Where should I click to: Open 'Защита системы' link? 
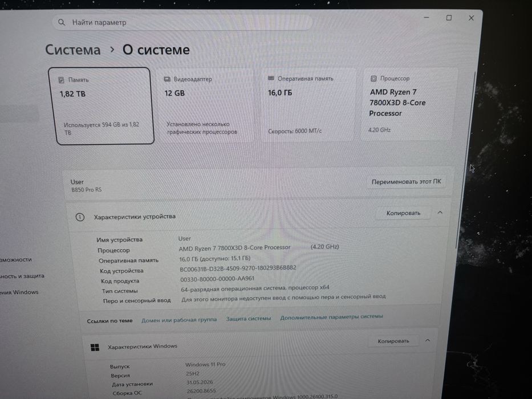249,319
